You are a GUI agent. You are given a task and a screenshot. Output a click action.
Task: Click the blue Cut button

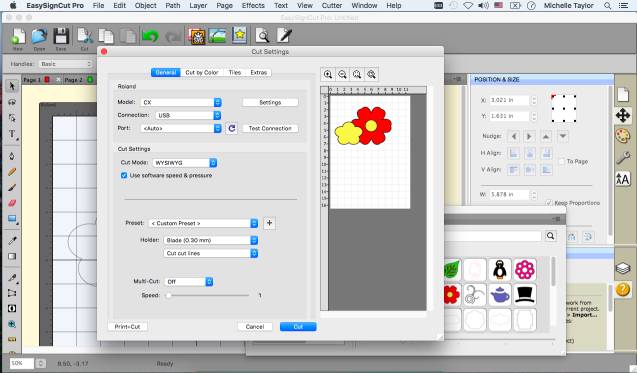tap(298, 327)
